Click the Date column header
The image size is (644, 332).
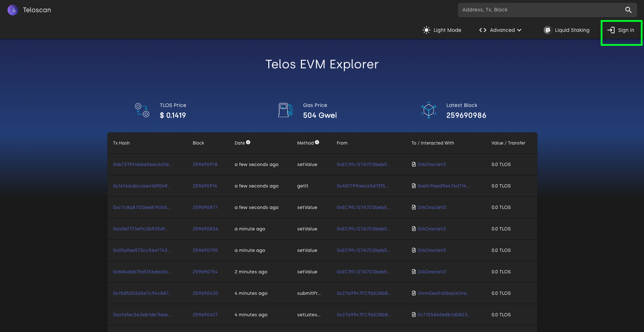[x=240, y=143]
